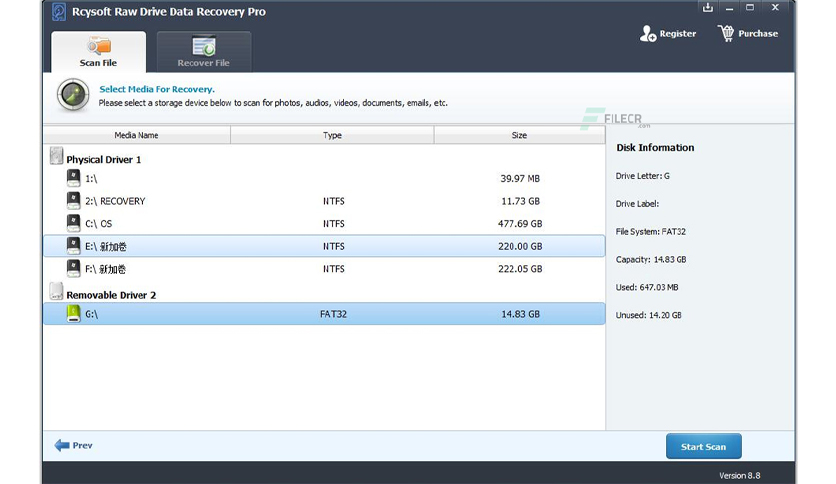Click the 39.97 MB size value
Viewport: 836px width, 484px height.
520,179
